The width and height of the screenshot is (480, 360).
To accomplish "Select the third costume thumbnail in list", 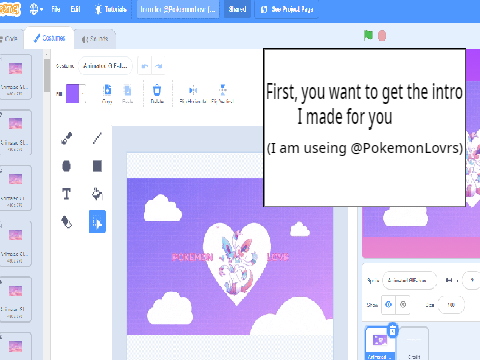I will pyautogui.click(x=15, y=188).
